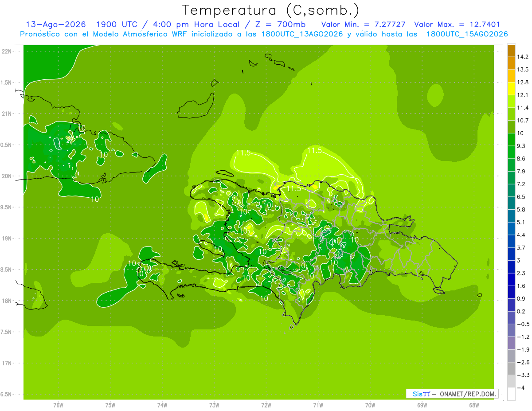
Task: Click the '68W' longitude axis label
Action: pyautogui.click(x=474, y=406)
